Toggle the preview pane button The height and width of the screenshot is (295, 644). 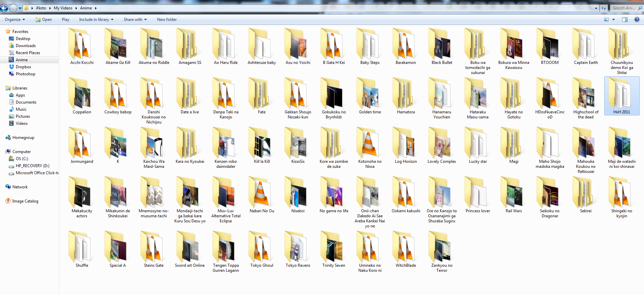(x=625, y=20)
